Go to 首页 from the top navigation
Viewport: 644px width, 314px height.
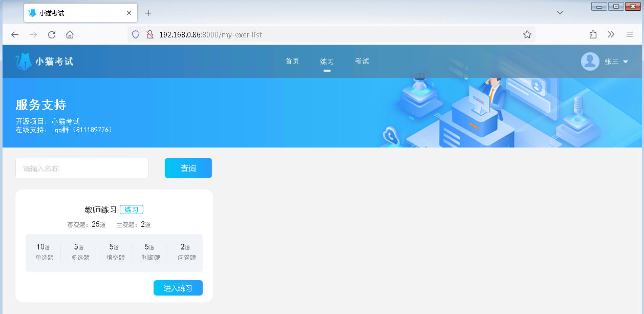[x=292, y=61]
